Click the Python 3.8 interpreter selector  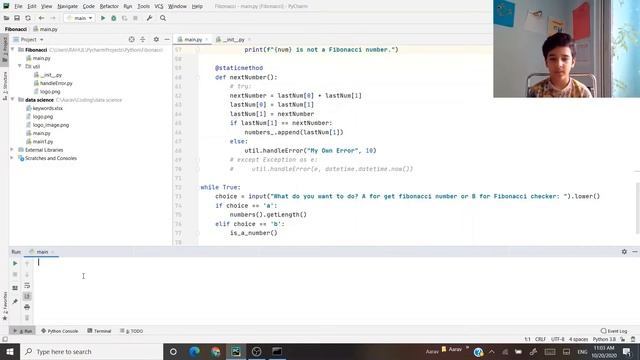pos(604,339)
